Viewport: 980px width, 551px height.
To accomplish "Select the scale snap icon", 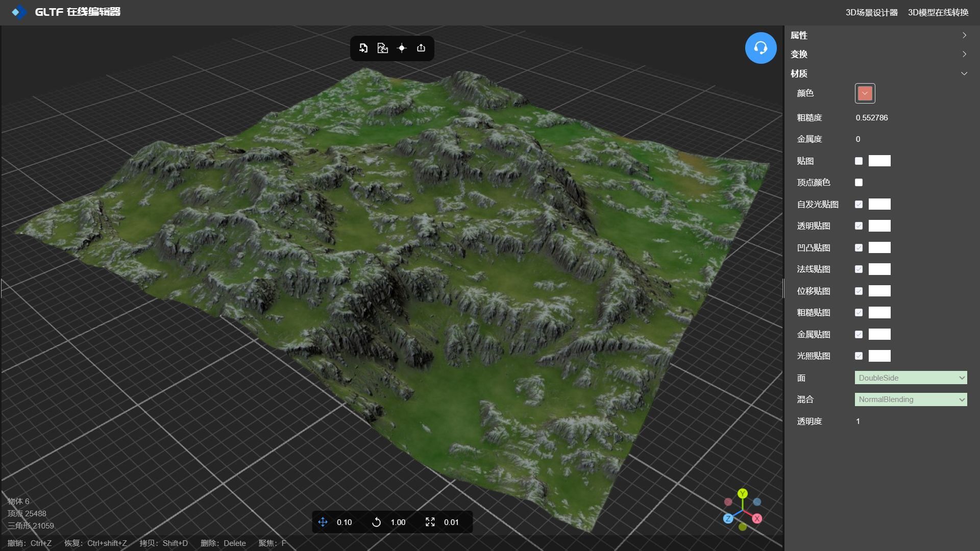I will (430, 522).
